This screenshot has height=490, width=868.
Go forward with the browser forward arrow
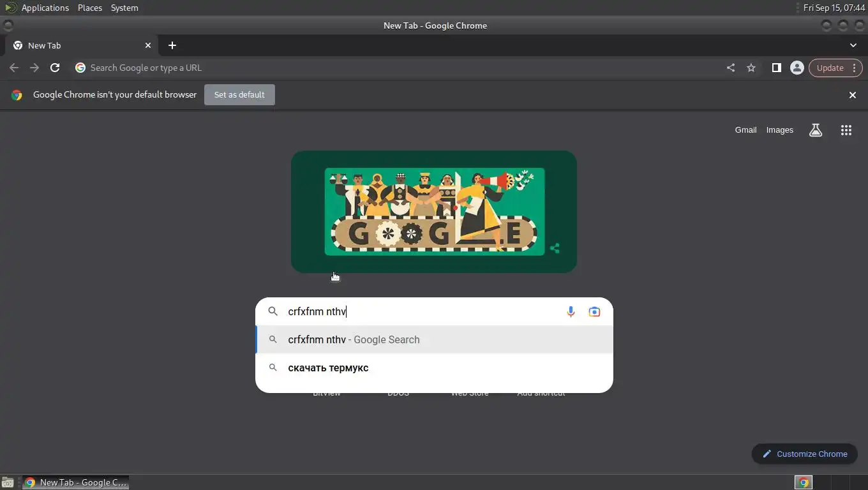34,68
